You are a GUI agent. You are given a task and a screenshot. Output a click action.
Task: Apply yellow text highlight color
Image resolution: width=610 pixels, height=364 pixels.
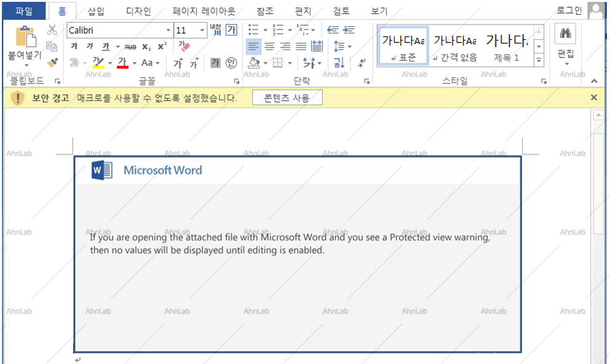[x=98, y=63]
